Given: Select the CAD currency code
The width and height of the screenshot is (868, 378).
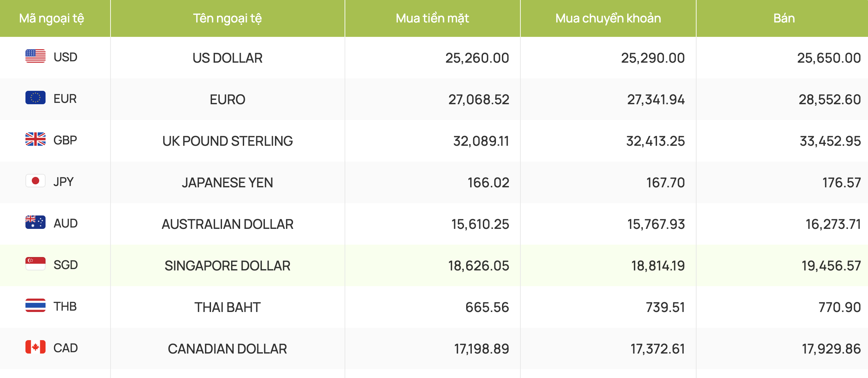Looking at the screenshot, I should 66,348.
